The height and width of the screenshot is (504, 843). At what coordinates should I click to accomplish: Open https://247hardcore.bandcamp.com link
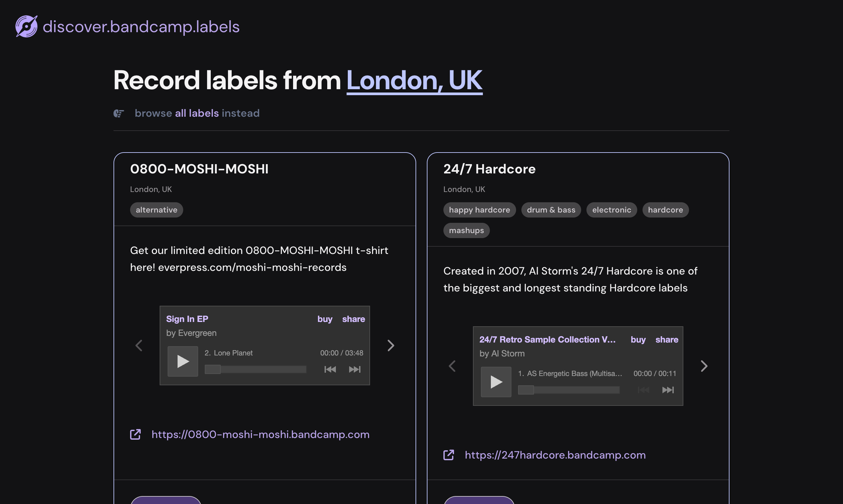(x=555, y=455)
